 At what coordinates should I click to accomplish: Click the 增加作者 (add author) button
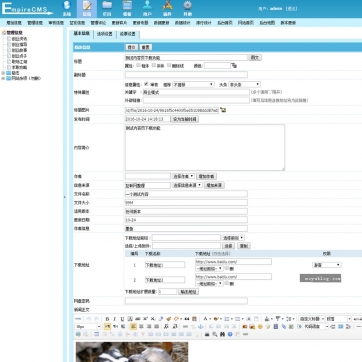pos(207,176)
